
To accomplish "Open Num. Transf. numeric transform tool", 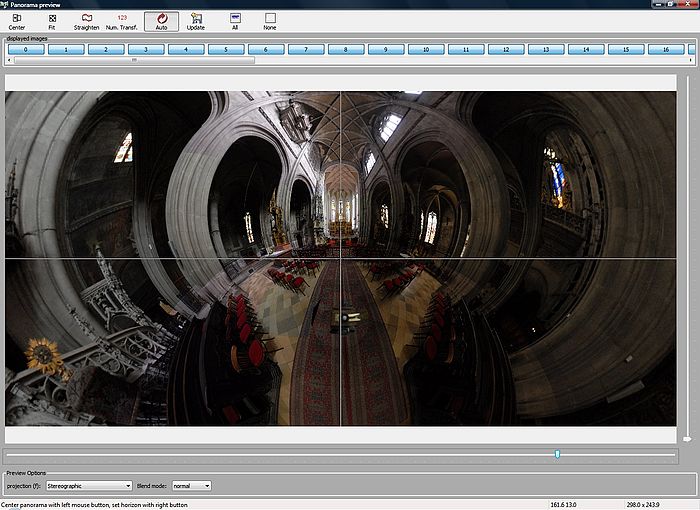I will (122, 21).
